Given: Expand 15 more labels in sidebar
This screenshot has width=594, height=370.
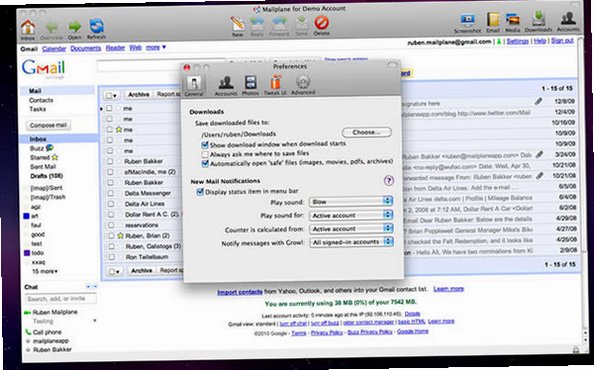Looking at the screenshot, I should pos(45,271).
